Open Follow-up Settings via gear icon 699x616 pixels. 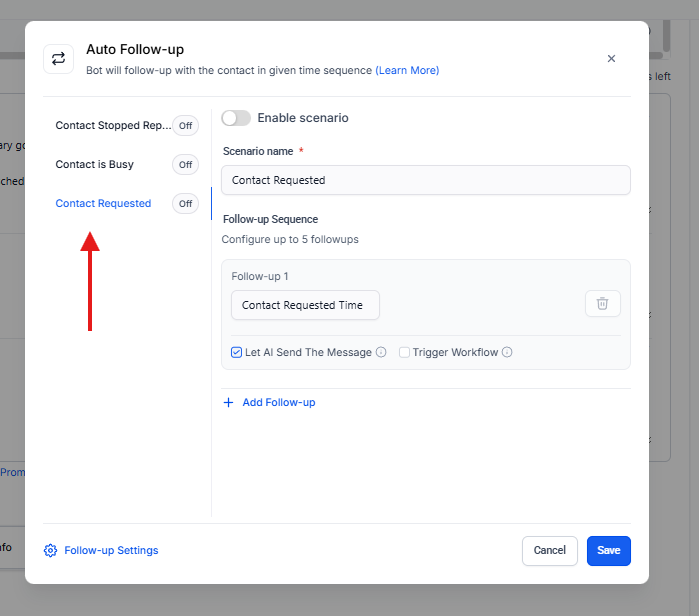(51, 551)
